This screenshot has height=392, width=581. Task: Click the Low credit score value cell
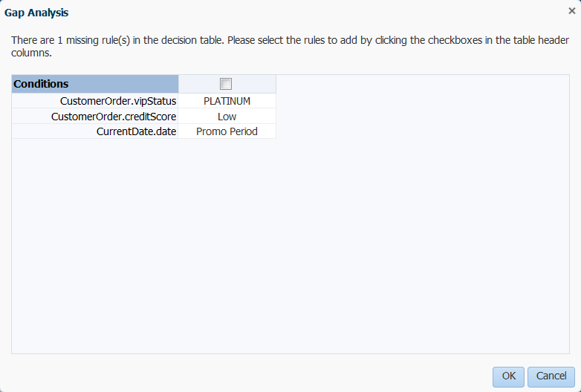point(227,117)
